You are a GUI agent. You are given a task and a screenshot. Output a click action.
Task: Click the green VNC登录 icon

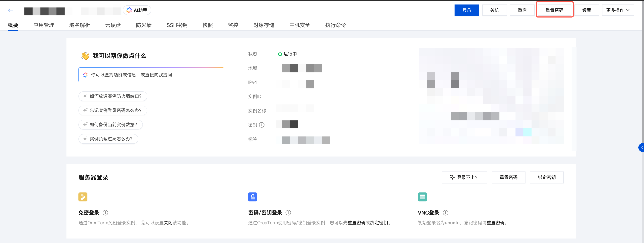tap(422, 197)
